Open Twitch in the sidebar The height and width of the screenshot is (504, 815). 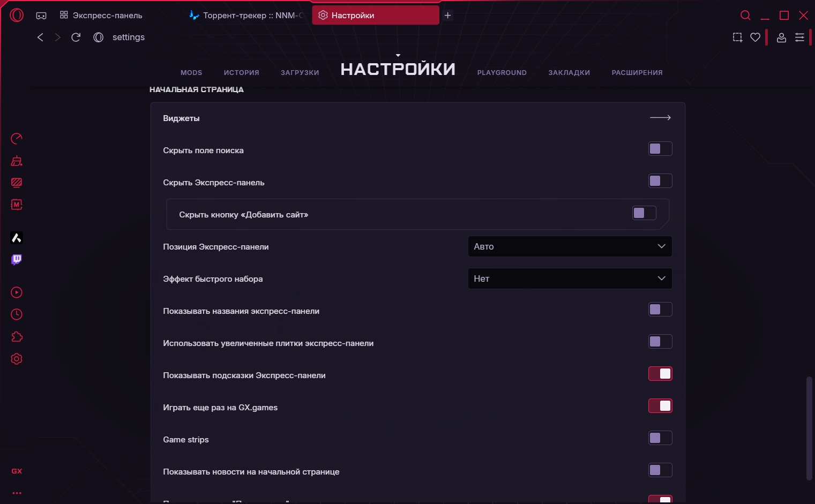click(17, 260)
